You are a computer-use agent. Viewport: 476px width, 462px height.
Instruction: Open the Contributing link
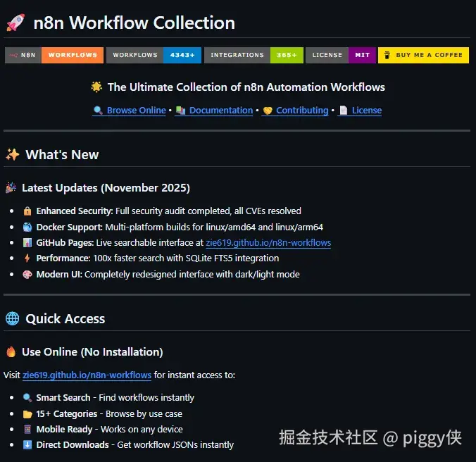(302, 110)
